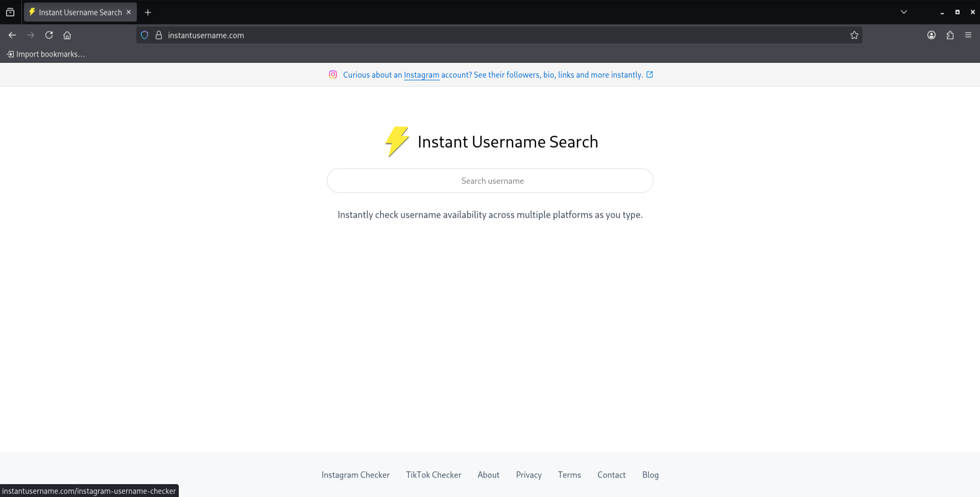The height and width of the screenshot is (497, 980).
Task: Click Import bookmarks in bookmarks bar
Action: tap(45, 54)
